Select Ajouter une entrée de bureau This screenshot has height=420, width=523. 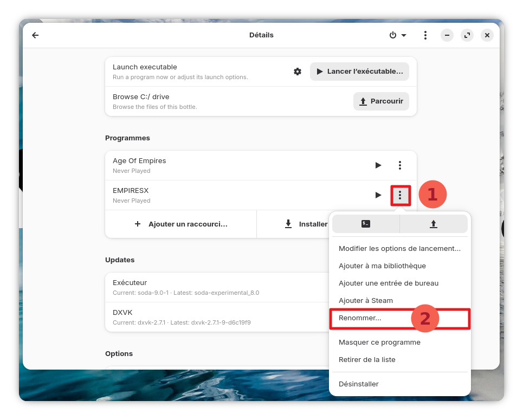[x=389, y=283]
